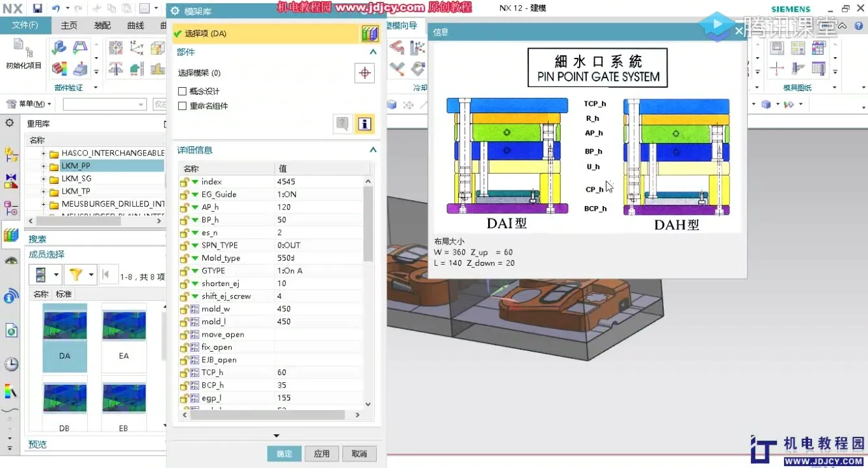
Task: Switch to the 装配 ribbon tab
Action: click(x=102, y=25)
